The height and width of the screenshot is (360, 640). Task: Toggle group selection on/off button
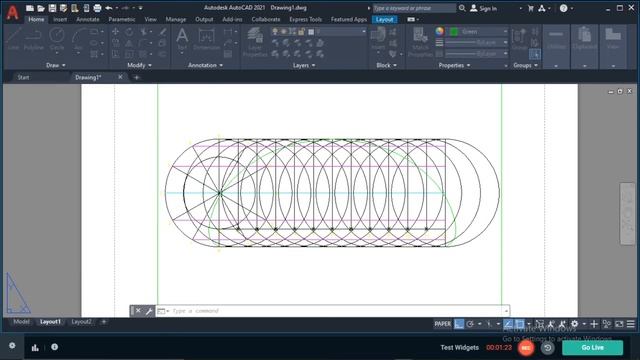tap(534, 54)
